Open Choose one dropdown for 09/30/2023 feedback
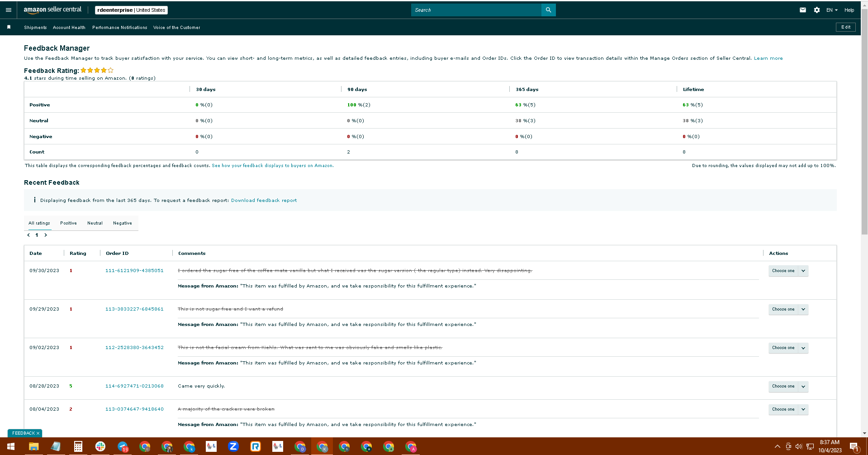The width and height of the screenshot is (868, 455). pos(788,271)
